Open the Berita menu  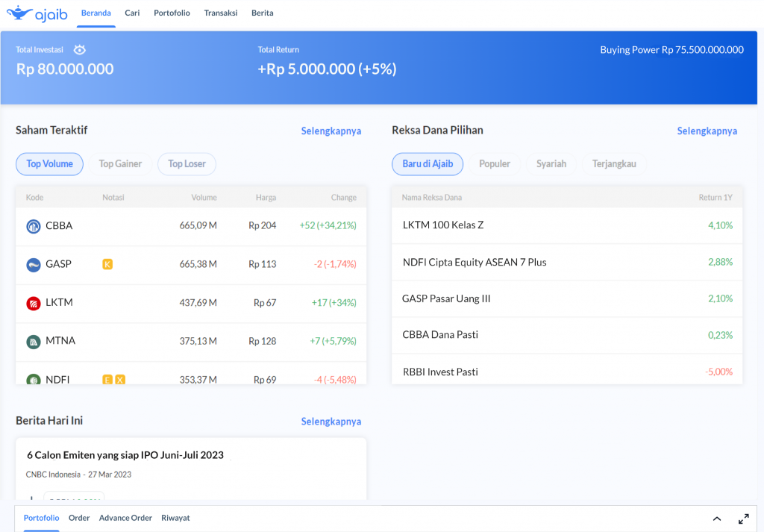262,13
